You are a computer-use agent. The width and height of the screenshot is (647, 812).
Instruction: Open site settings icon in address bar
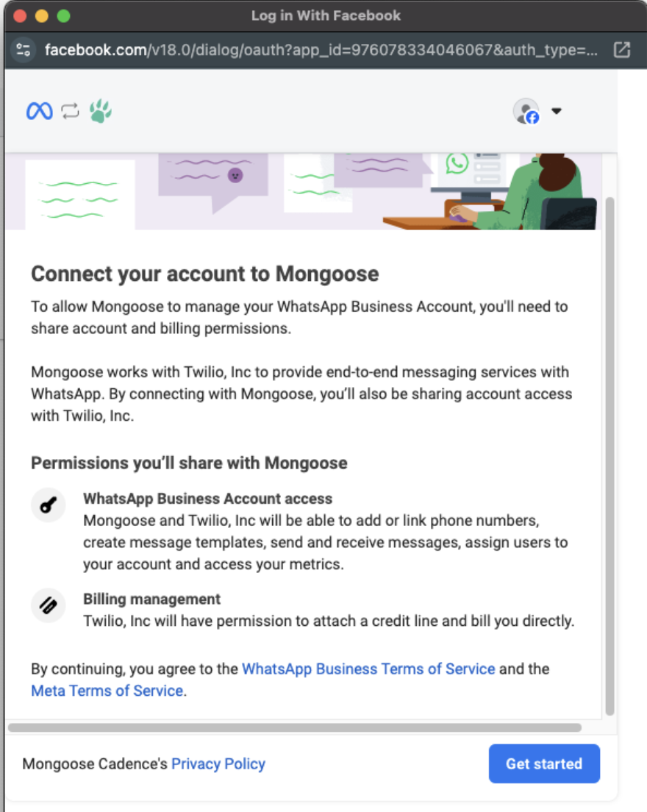[24, 50]
